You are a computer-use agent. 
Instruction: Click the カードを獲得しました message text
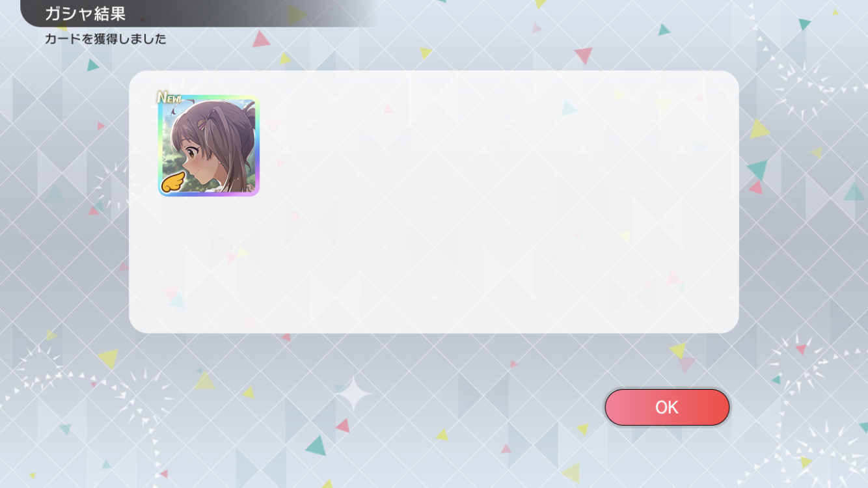[105, 39]
